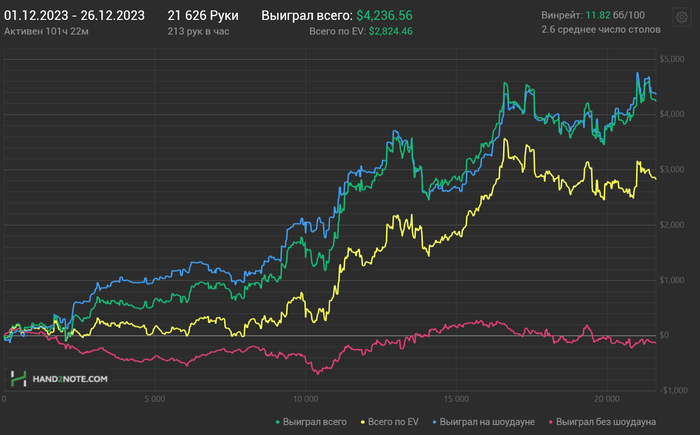700x435 pixels.
Task: Click the winrate value 11.82
Action: click(x=598, y=15)
